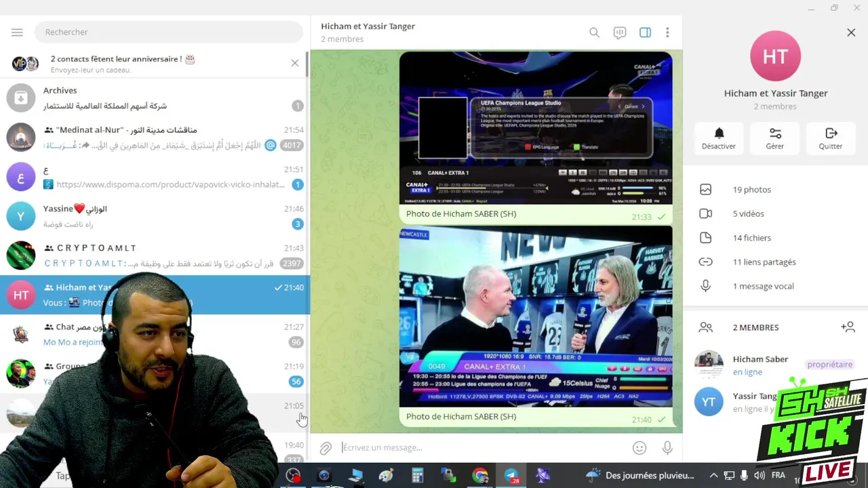This screenshot has height=488, width=868.
Task: View the 5 vidéos media
Action: [x=775, y=213]
